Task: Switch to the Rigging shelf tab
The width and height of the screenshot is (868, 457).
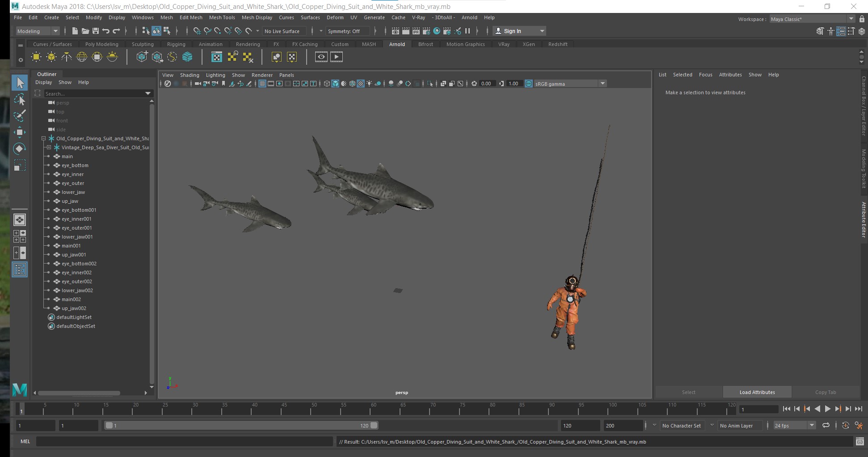Action: coord(176,44)
